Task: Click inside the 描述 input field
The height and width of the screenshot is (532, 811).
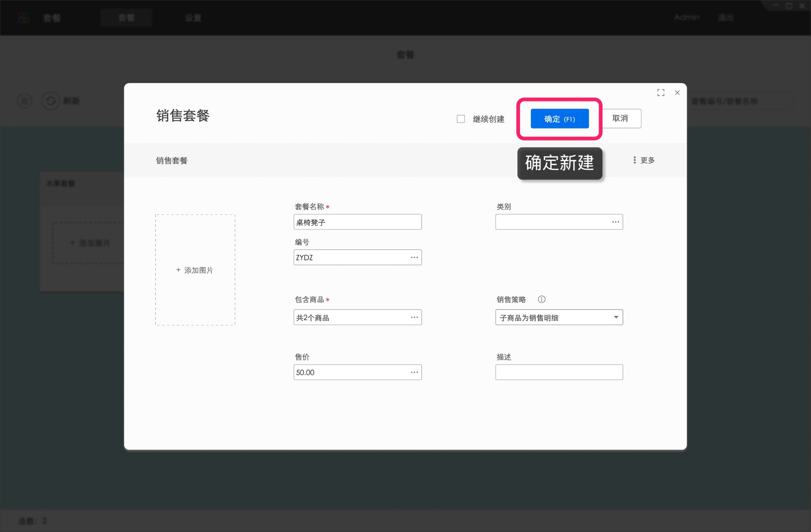Action: click(x=559, y=372)
